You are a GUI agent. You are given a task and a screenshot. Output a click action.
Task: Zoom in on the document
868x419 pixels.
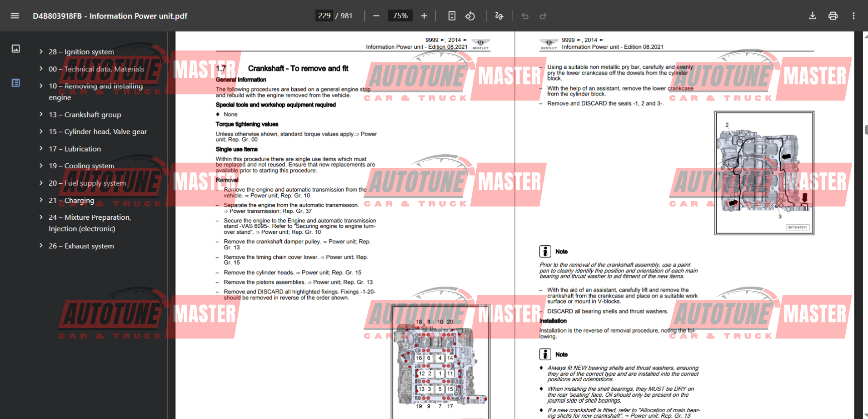424,15
